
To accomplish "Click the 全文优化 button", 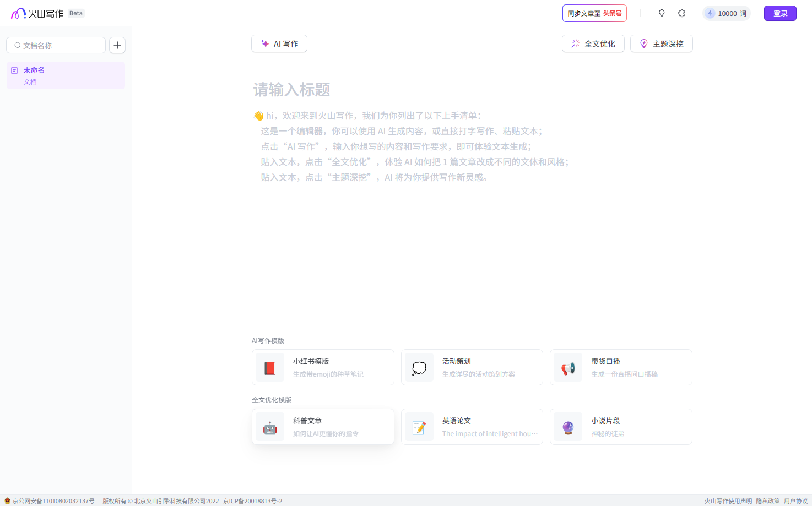I will (593, 43).
